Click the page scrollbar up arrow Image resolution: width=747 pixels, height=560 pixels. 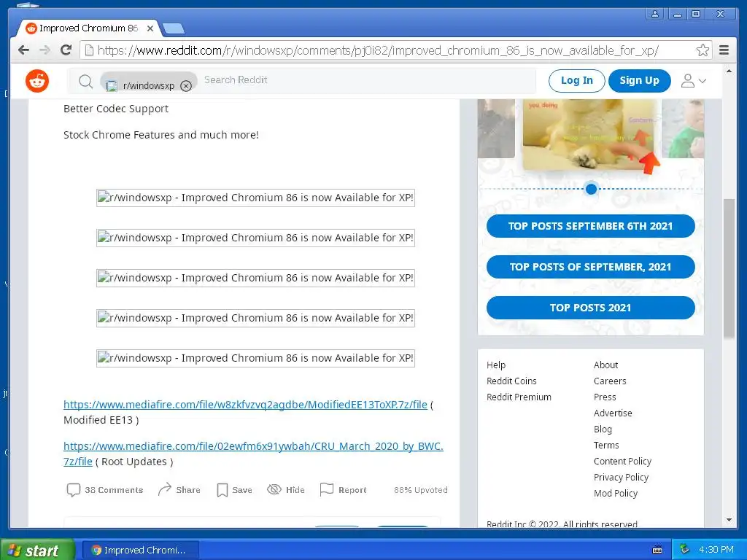[729, 71]
